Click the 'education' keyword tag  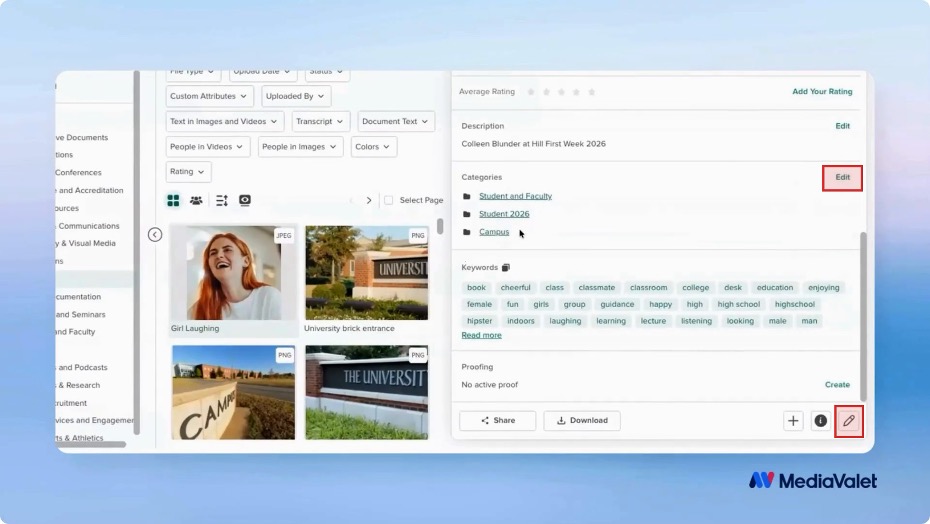(775, 288)
